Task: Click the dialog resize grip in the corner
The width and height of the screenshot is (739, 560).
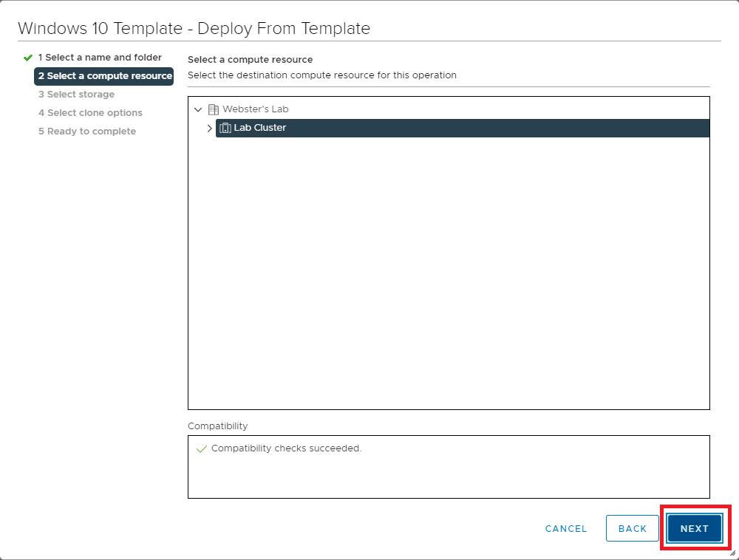Action: (732, 553)
